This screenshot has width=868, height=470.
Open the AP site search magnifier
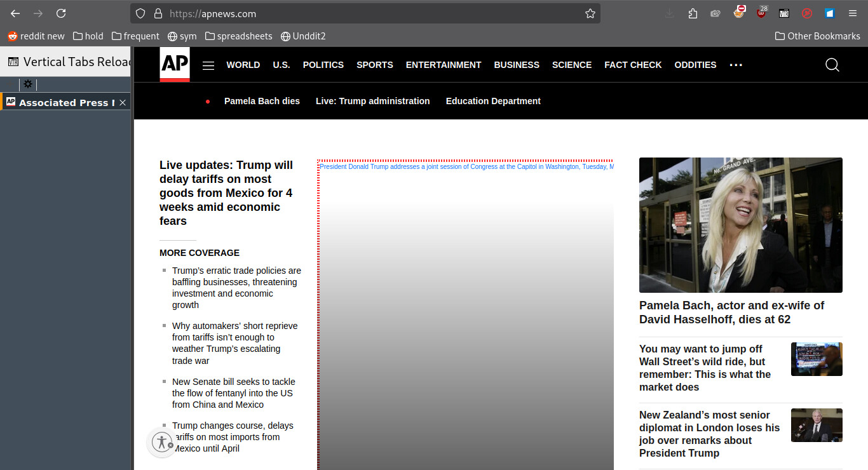tap(832, 65)
